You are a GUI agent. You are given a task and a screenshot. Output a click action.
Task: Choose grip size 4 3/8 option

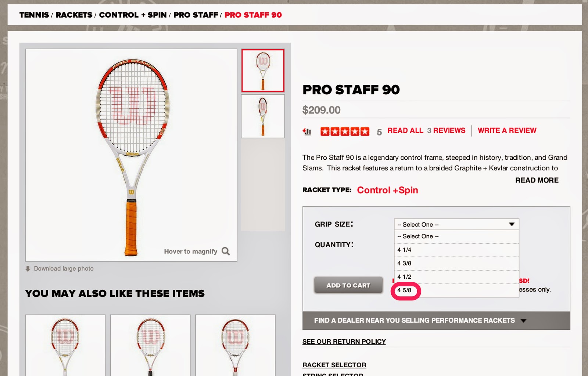pyautogui.click(x=456, y=264)
